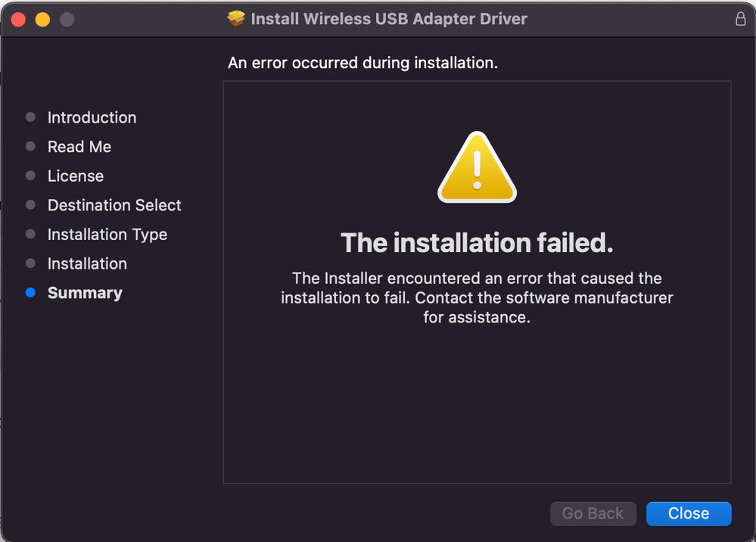Select the Read Me step
The width and height of the screenshot is (756, 542).
pos(79,147)
